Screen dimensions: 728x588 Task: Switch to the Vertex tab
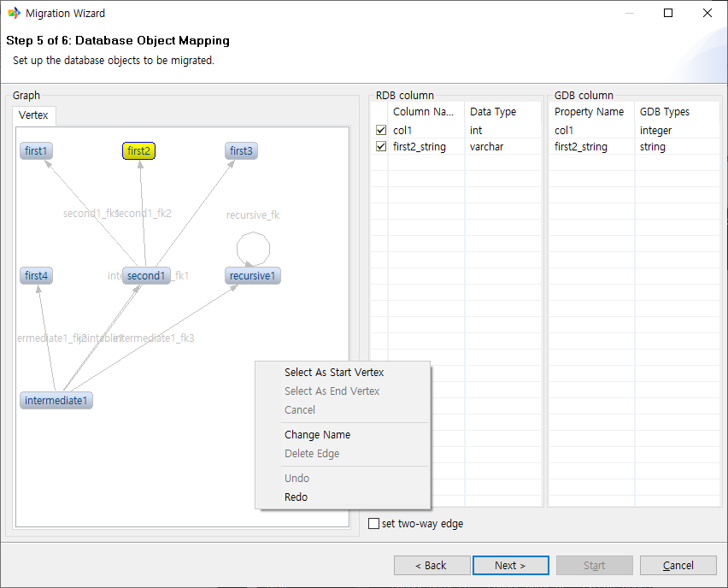(34, 115)
